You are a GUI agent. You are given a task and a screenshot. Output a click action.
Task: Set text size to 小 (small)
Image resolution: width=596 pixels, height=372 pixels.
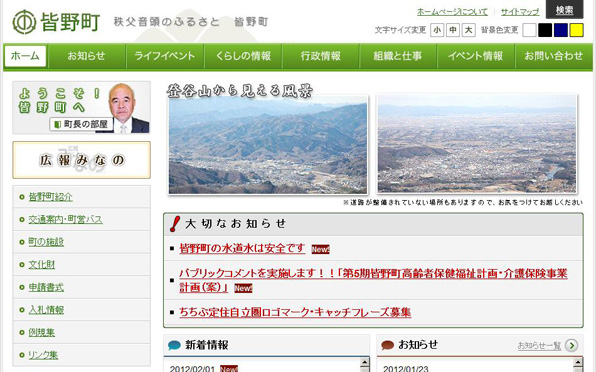tap(437, 30)
